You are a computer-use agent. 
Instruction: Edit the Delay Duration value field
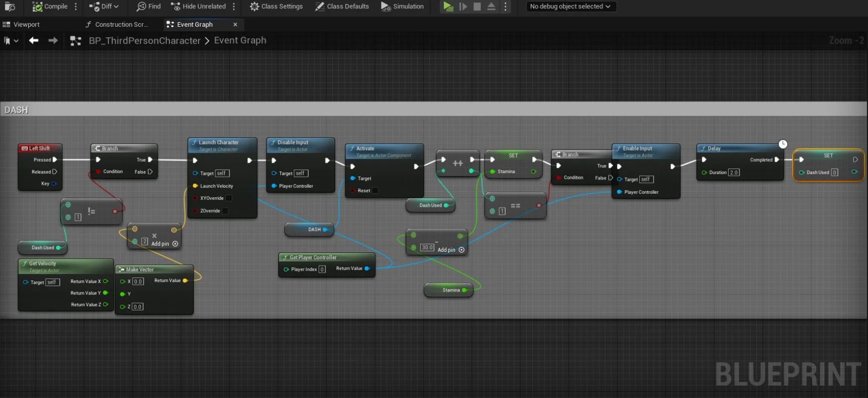click(734, 172)
